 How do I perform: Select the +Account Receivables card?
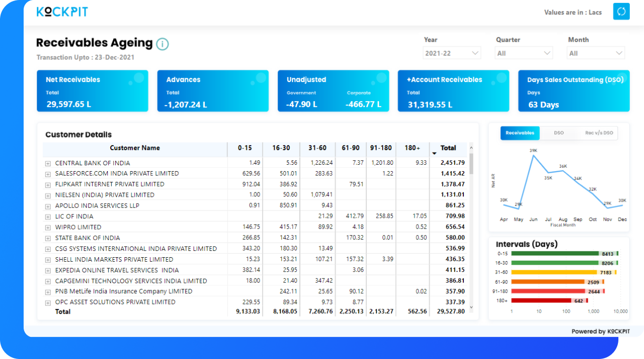coord(453,91)
